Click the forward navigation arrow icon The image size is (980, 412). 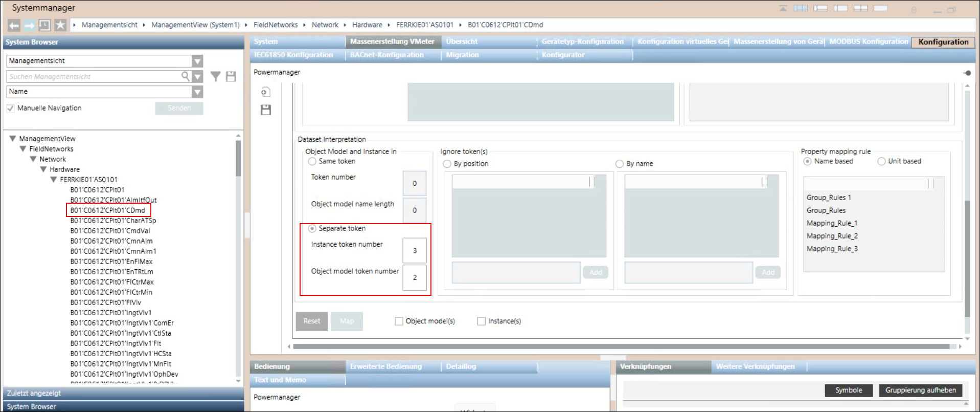[x=29, y=25]
